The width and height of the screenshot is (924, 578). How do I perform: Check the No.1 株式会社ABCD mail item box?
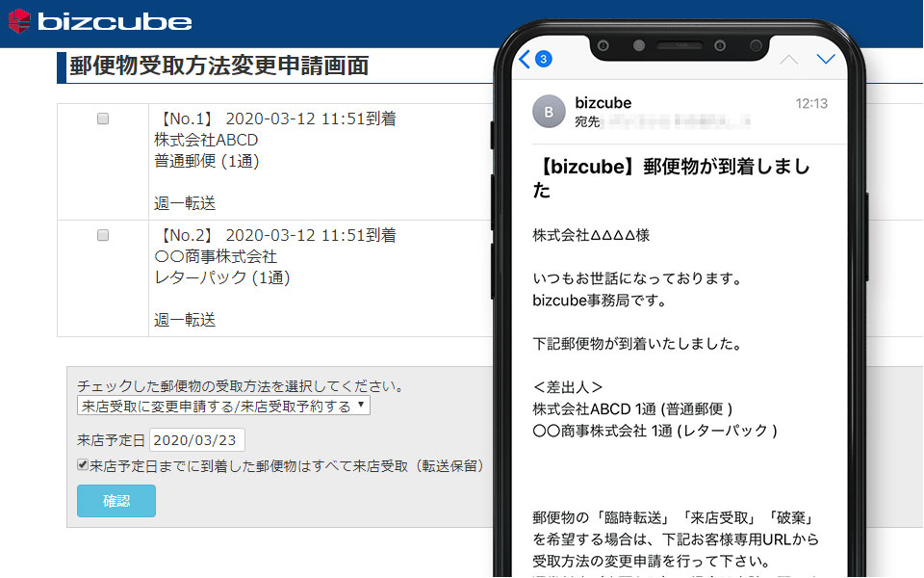click(x=103, y=119)
